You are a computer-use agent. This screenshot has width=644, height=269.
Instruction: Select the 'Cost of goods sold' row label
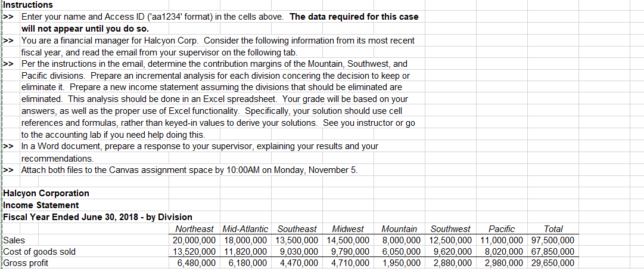click(39, 252)
